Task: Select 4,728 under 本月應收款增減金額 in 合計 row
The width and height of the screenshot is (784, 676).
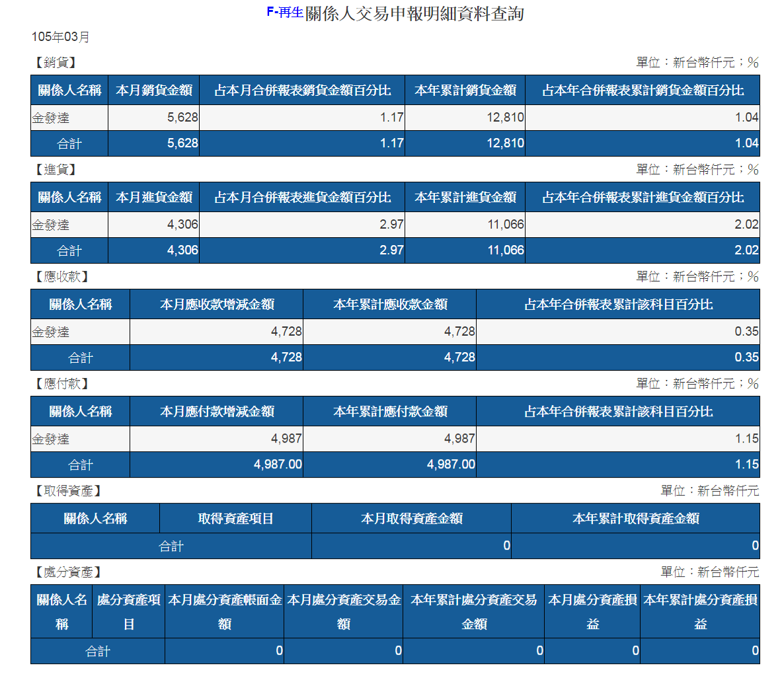Action: tap(286, 357)
